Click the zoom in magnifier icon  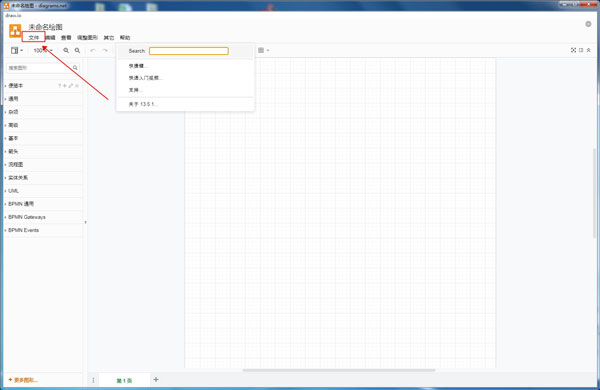pos(66,50)
